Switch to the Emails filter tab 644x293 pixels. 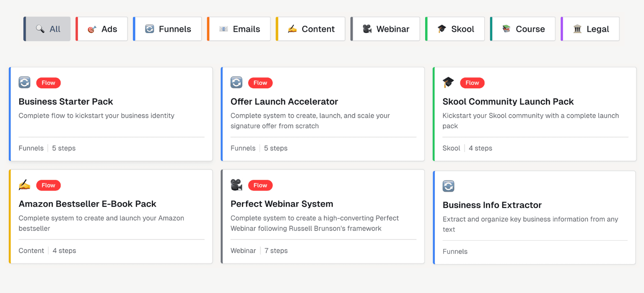[x=238, y=28]
